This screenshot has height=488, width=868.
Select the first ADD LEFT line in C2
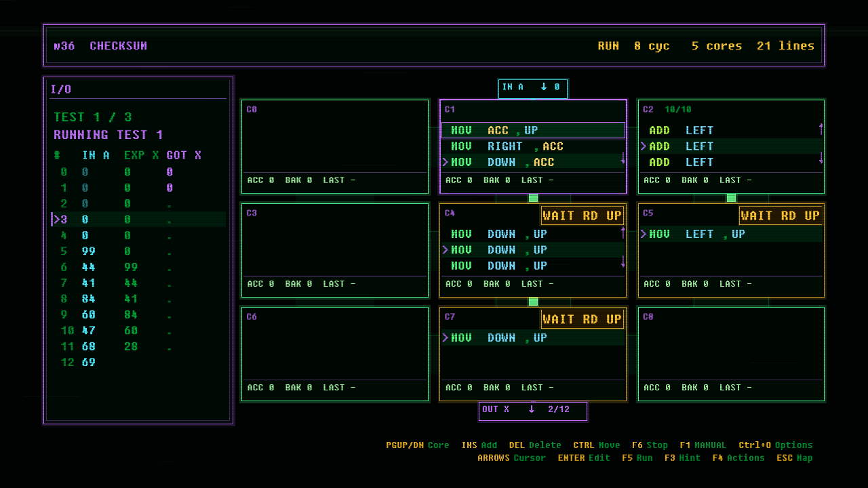[x=731, y=130]
